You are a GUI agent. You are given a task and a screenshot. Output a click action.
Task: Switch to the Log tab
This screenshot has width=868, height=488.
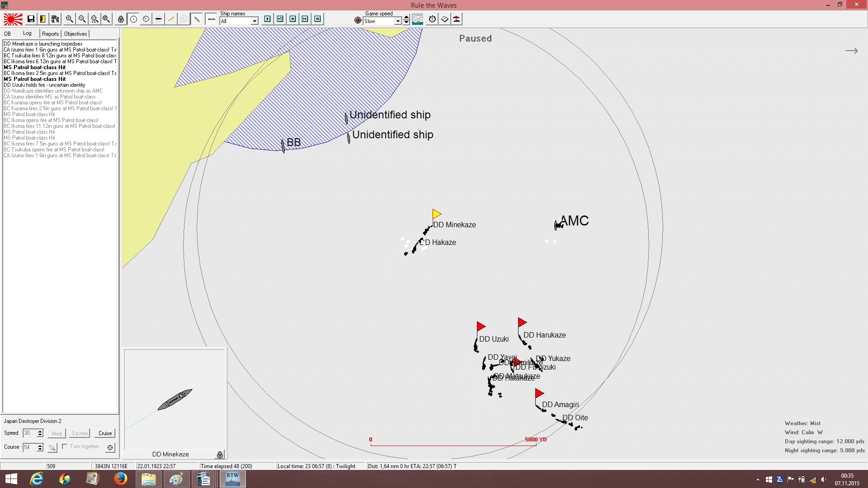pos(28,33)
